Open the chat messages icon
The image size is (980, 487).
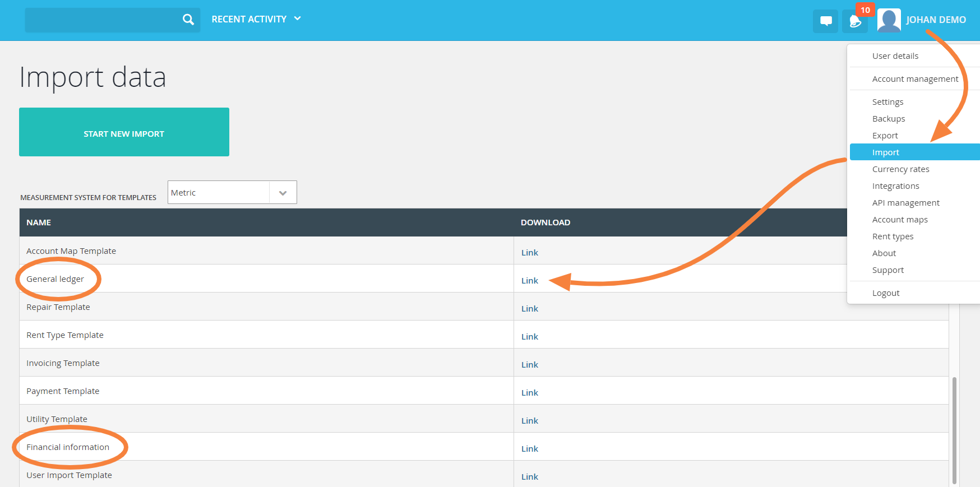(826, 21)
